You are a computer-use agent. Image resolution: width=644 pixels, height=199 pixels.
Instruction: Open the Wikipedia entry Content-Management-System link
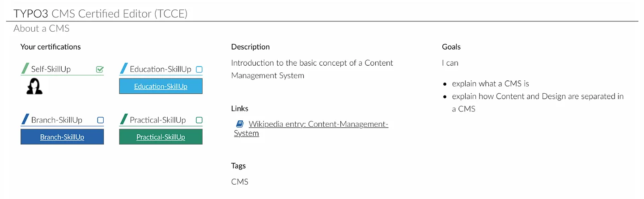(x=318, y=124)
